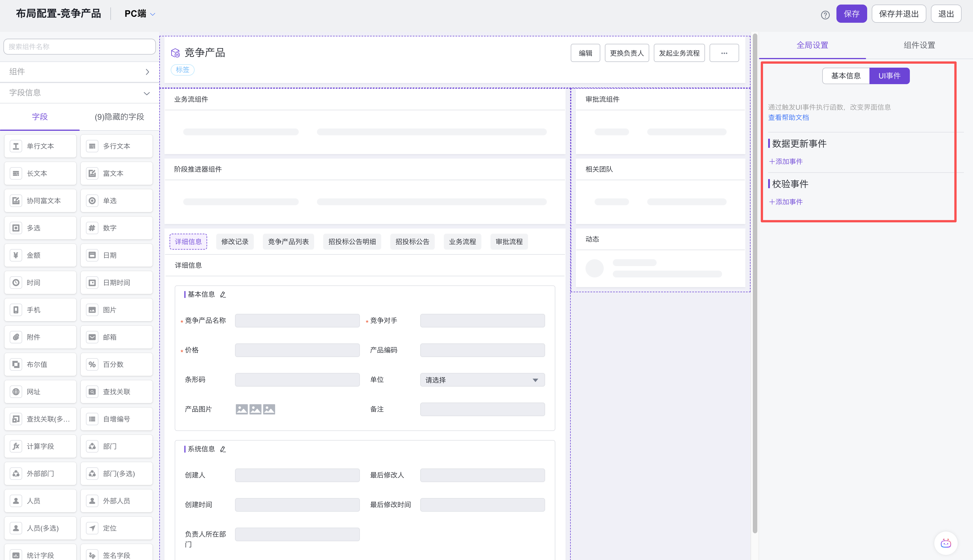Image resolution: width=973 pixels, height=560 pixels.
Task: Select the UI事件 segmented option
Action: [889, 76]
